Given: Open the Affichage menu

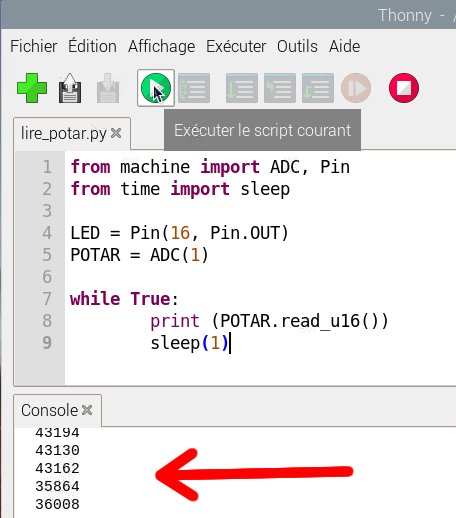Looking at the screenshot, I should click(162, 46).
